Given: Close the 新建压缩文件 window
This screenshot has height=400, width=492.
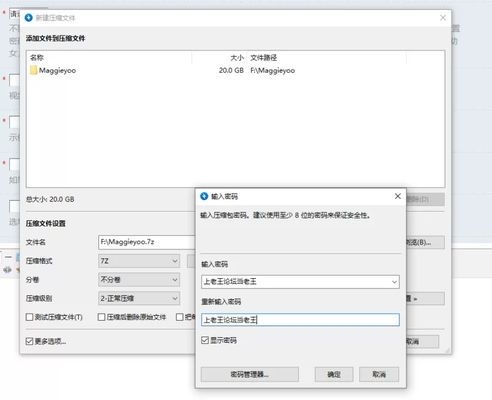Looking at the screenshot, I should (x=443, y=18).
